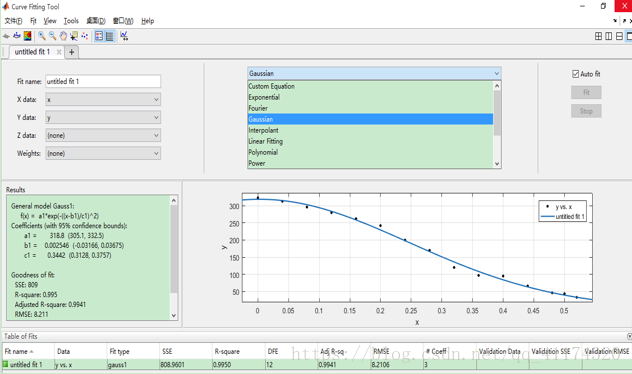This screenshot has height=374, width=632.
Task: Switch to the untitled fit 1 tab
Action: tap(32, 52)
